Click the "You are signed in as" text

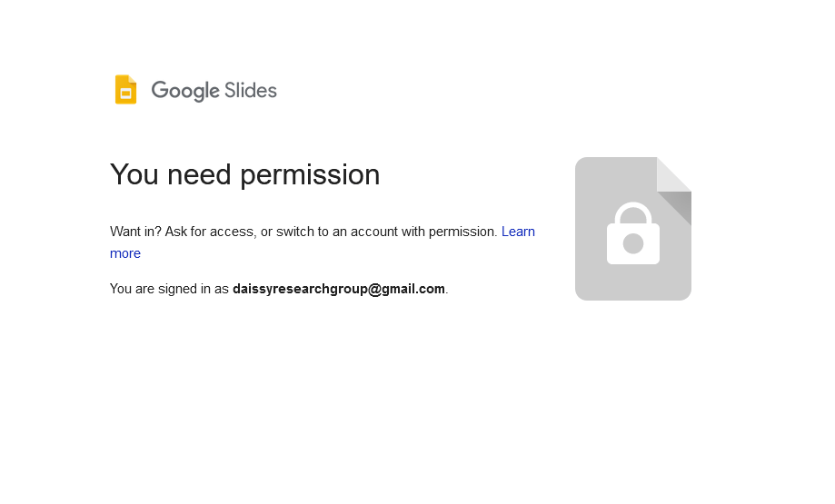(x=169, y=289)
